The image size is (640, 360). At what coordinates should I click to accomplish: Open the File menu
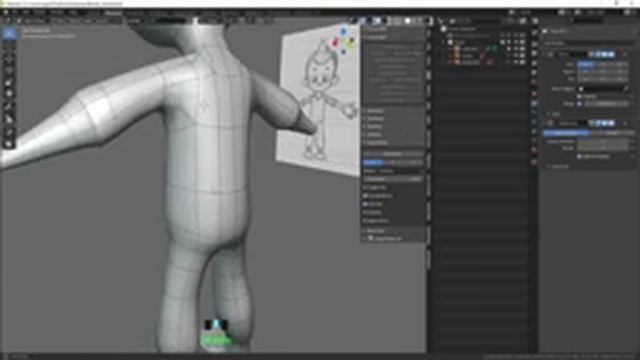(x=15, y=13)
